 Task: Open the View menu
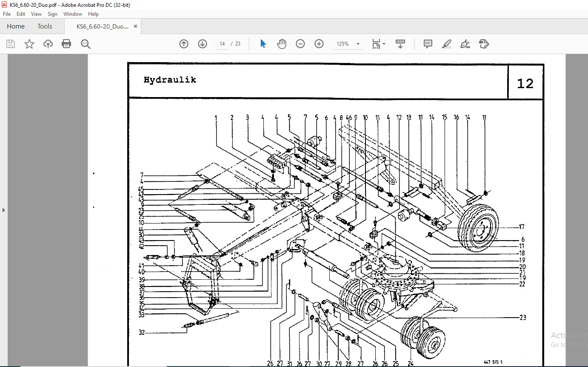[36, 14]
